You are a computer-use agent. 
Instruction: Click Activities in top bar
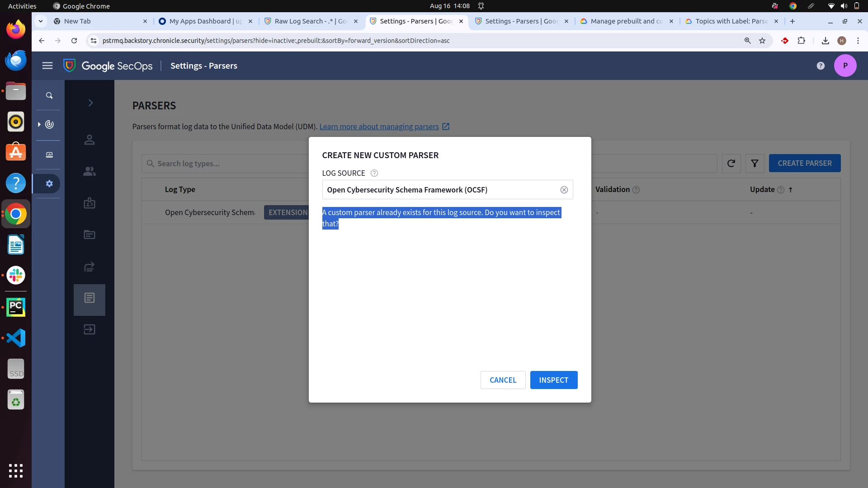22,6
